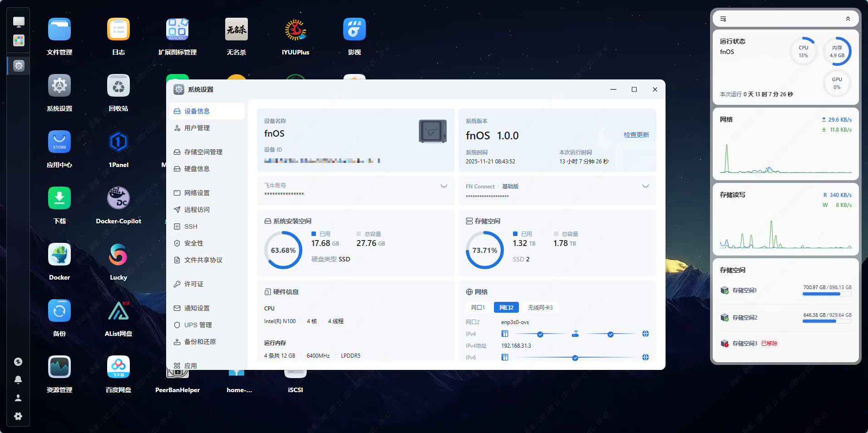
Task: Switch to the 无线网卡3 tab
Action: [x=540, y=308]
